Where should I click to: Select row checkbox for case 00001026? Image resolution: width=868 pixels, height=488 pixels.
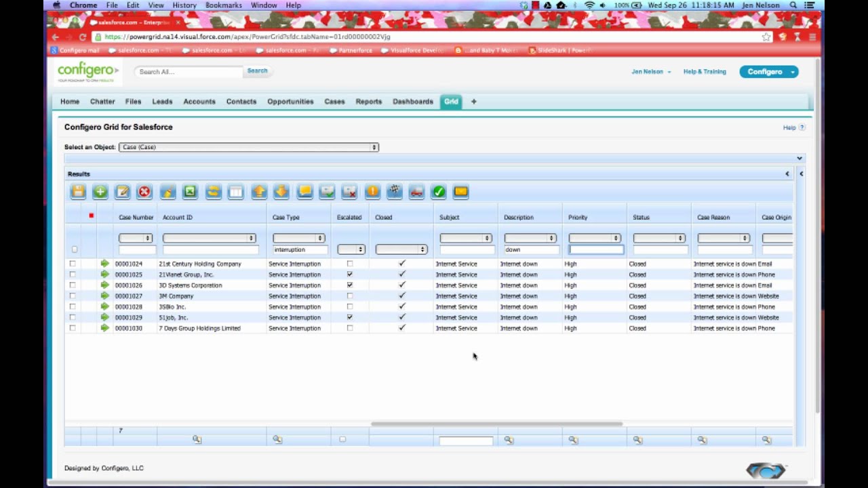73,285
